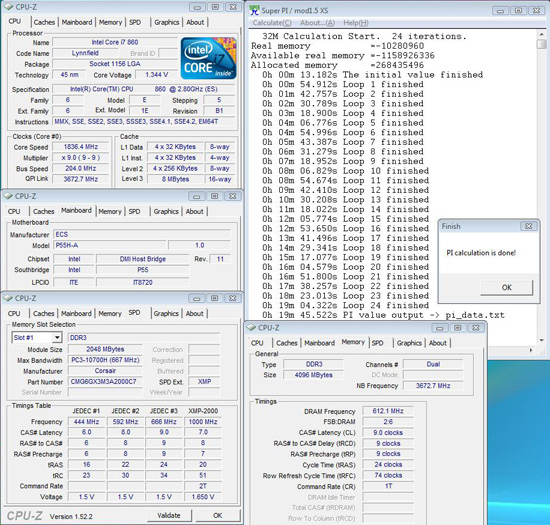Open About menu in Super PI

pyautogui.click(x=317, y=23)
